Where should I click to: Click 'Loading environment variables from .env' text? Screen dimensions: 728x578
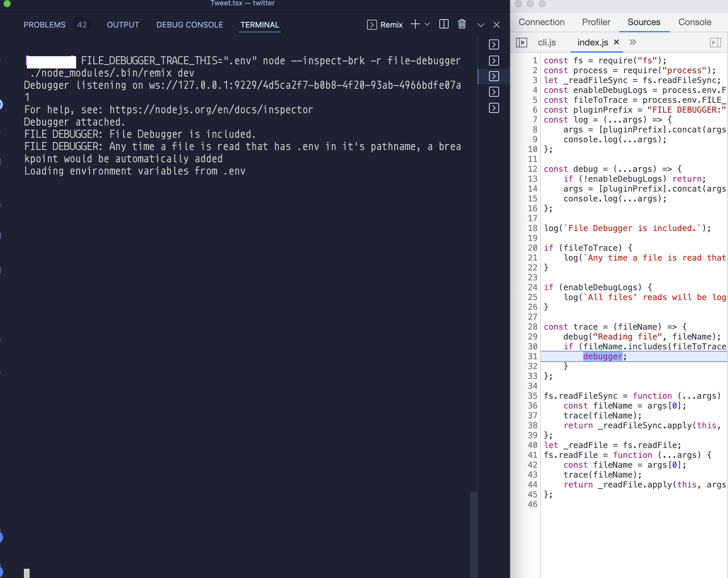135,171
